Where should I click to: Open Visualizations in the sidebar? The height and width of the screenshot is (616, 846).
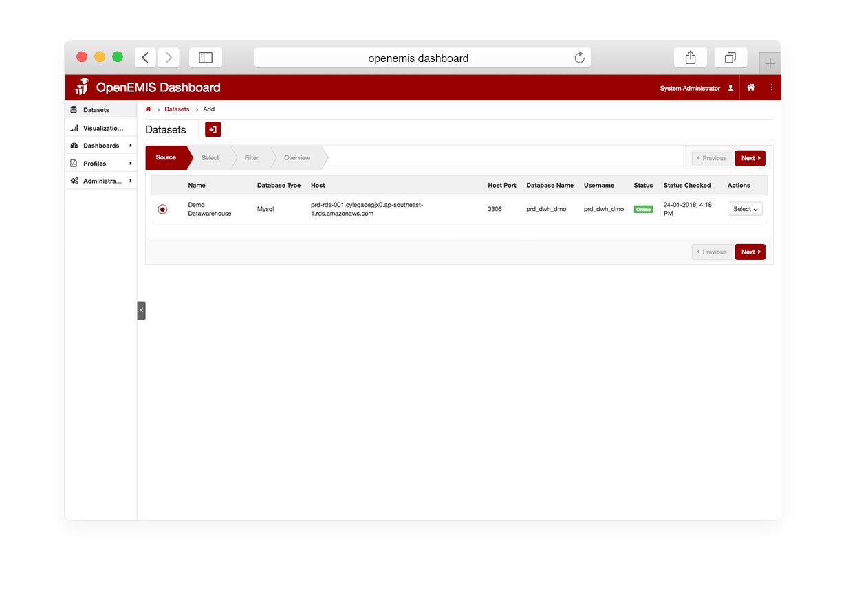point(101,129)
